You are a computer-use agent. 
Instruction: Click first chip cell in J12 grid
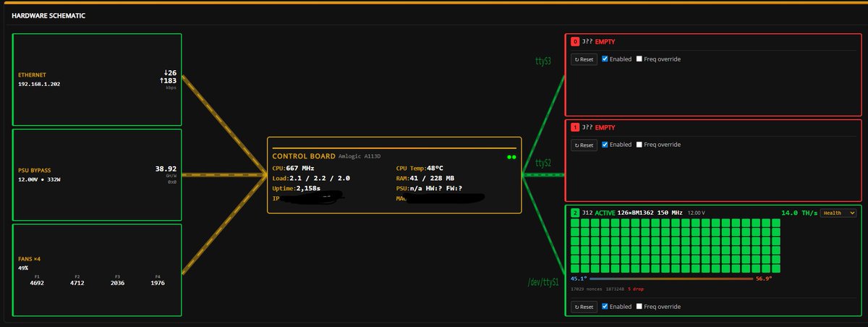575,224
